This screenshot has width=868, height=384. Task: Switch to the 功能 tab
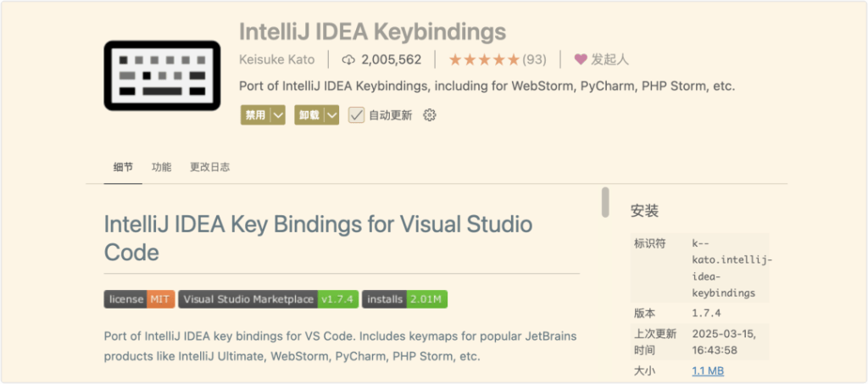pos(161,167)
